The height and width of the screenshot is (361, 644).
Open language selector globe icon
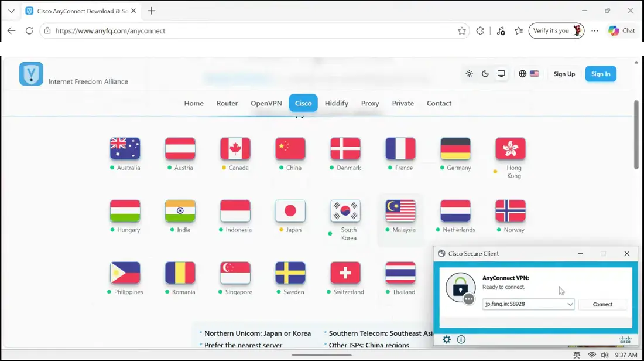click(x=522, y=74)
